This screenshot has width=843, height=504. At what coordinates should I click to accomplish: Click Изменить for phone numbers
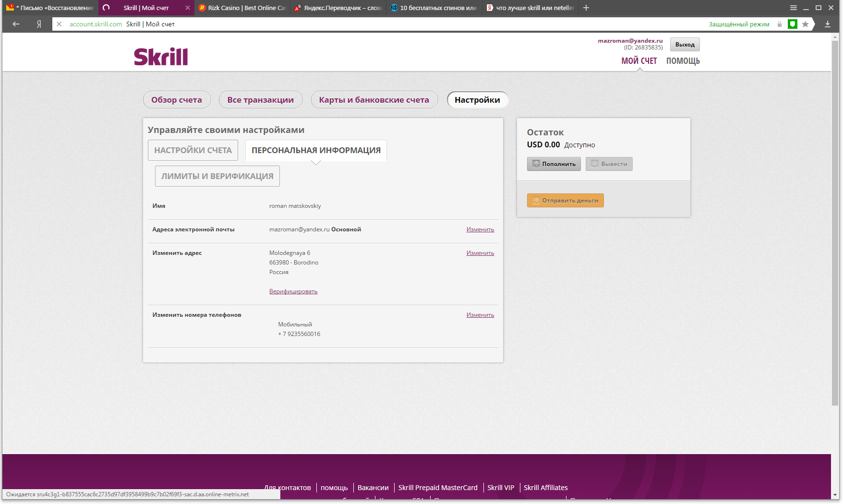tap(480, 315)
